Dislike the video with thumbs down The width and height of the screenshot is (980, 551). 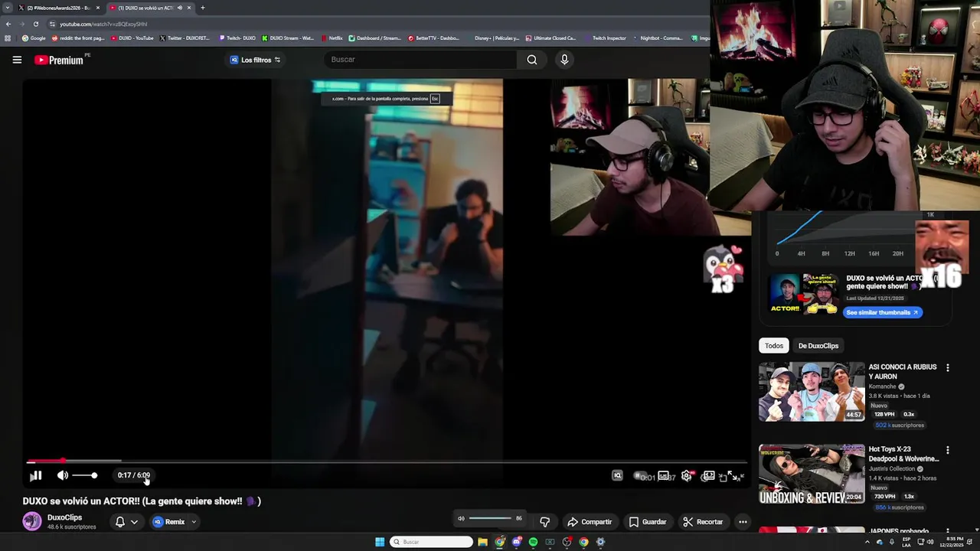tap(544, 522)
